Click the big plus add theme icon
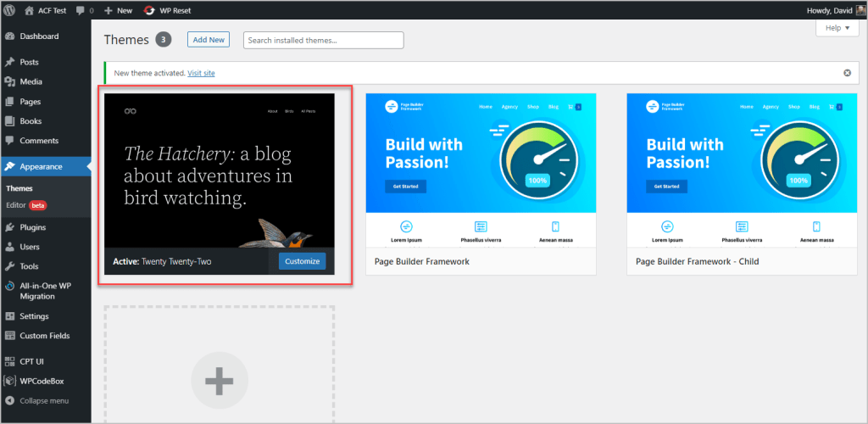The height and width of the screenshot is (424, 868). 220,380
